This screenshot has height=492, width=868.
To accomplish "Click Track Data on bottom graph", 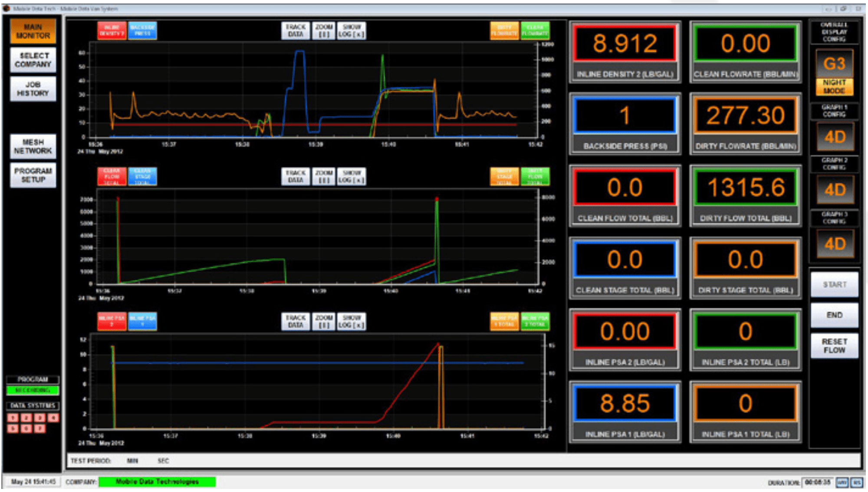I will (x=296, y=321).
